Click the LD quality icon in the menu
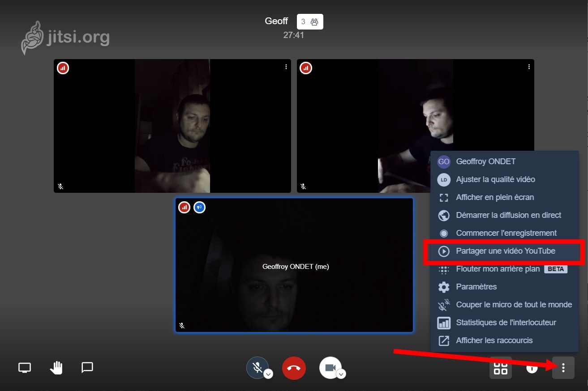 click(443, 179)
